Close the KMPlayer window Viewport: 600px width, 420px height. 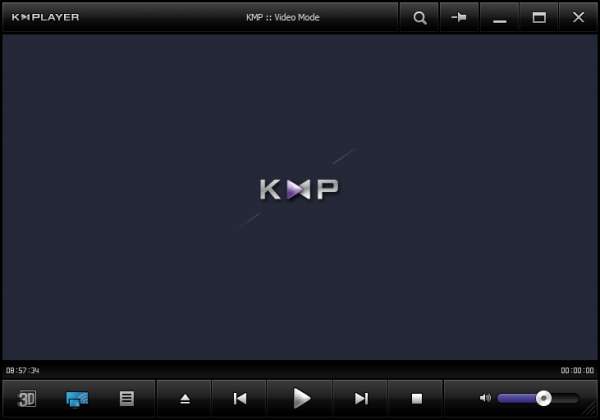click(x=579, y=18)
